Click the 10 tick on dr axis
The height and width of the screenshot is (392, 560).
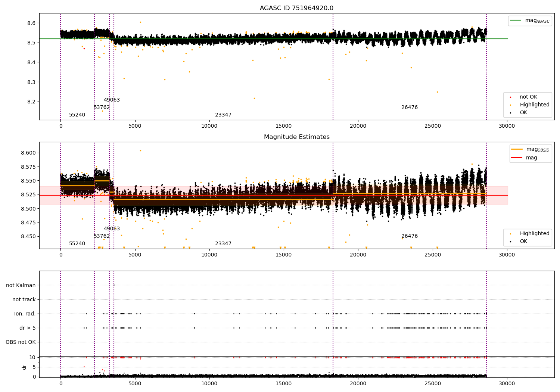tap(32, 357)
